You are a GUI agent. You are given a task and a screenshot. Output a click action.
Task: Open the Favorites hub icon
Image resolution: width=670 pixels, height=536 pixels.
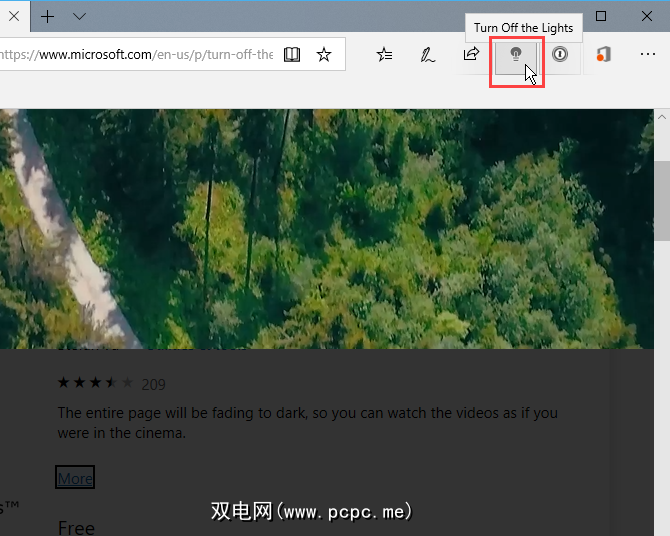coord(384,54)
